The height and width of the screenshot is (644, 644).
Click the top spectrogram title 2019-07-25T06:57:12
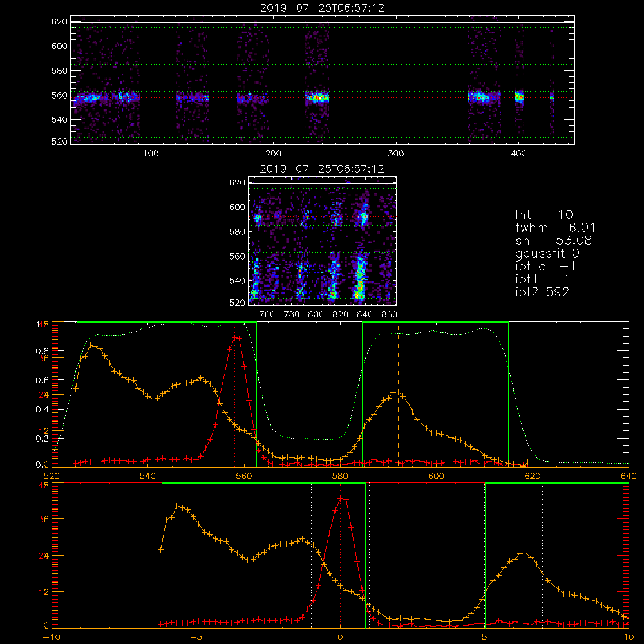[322, 8]
